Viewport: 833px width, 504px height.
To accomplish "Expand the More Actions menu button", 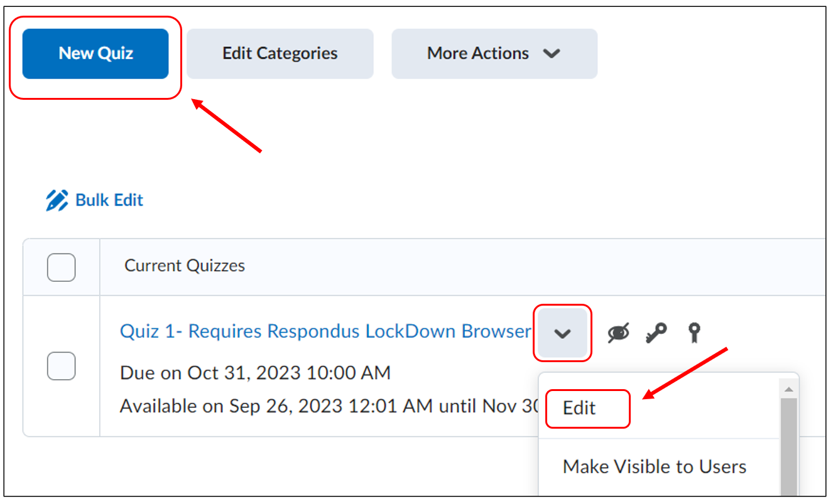I will [494, 54].
